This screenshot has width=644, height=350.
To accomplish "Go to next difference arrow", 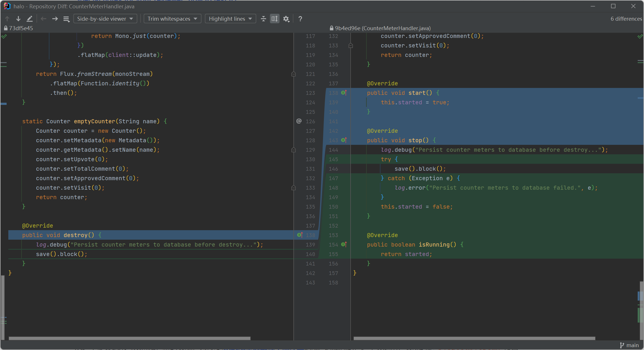I will [18, 19].
